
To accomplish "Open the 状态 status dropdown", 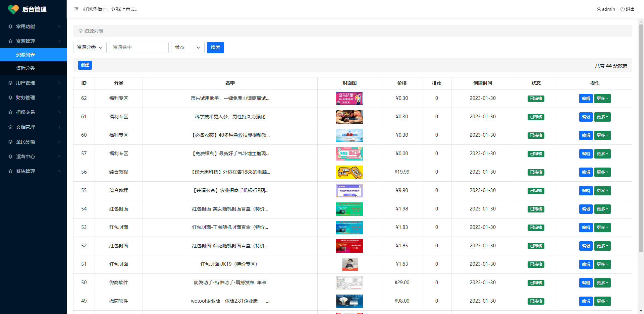I will 187,48.
